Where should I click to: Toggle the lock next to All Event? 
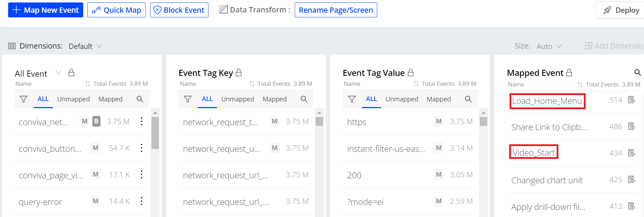[x=71, y=73]
